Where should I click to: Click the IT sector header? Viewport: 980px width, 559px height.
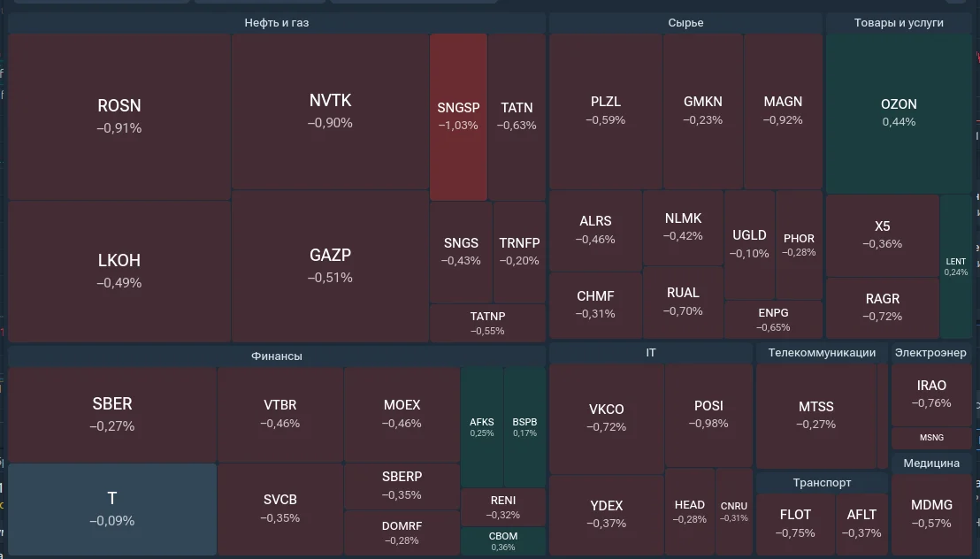(x=651, y=353)
